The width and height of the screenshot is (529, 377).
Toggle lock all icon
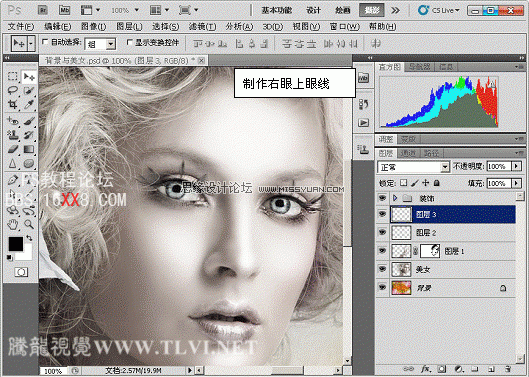(437, 183)
